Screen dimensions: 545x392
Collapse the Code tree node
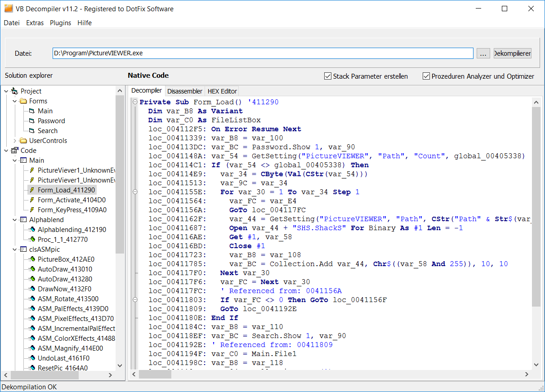[6, 151]
